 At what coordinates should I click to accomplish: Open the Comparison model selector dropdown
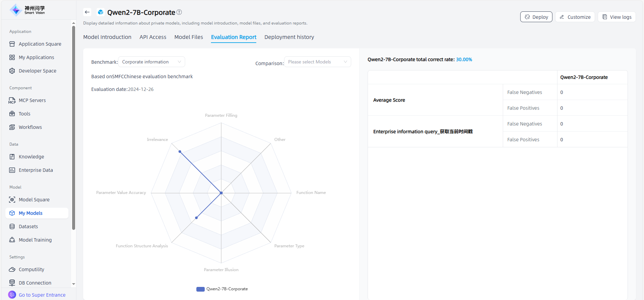pos(317,62)
